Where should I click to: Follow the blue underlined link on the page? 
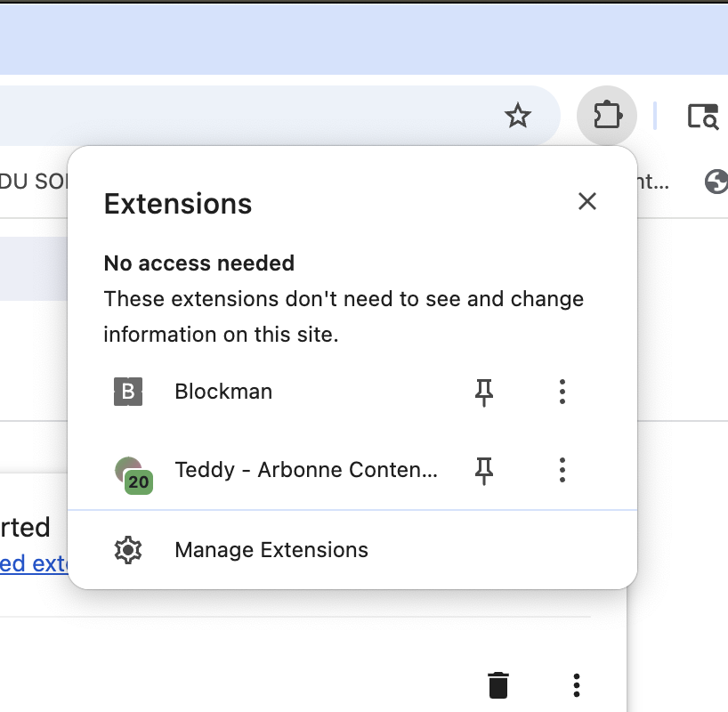pyautogui.click(x=34, y=564)
